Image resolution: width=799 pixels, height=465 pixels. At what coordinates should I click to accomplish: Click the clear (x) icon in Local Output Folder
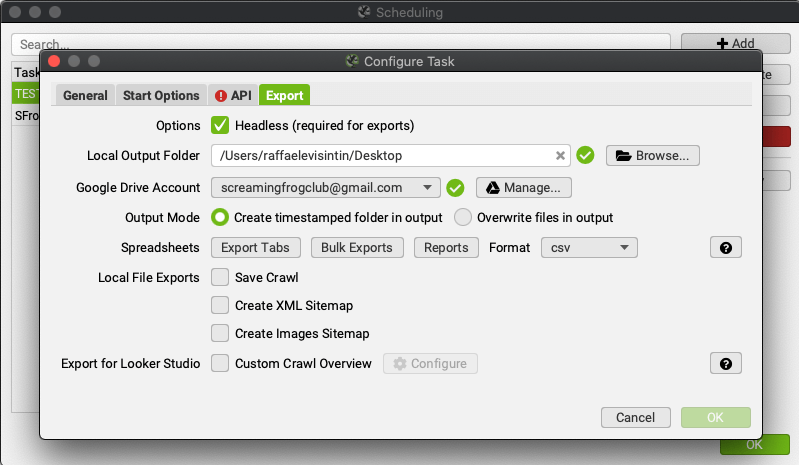coord(560,156)
